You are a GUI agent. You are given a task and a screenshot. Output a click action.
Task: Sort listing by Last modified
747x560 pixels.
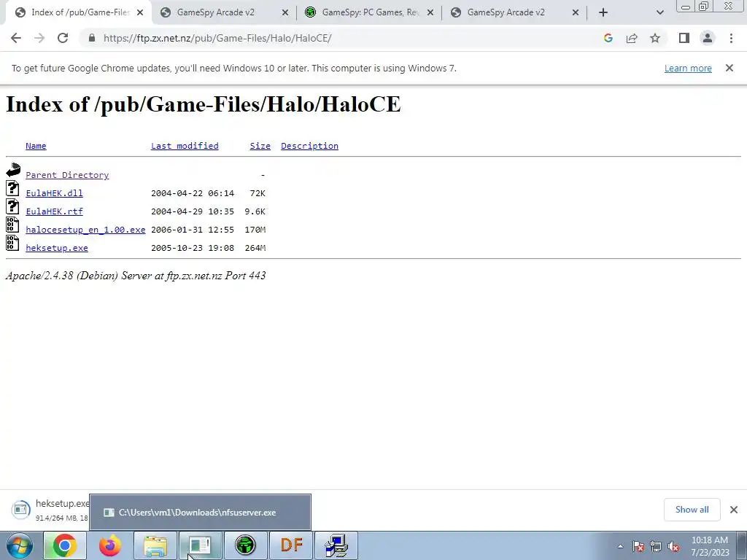185,146
